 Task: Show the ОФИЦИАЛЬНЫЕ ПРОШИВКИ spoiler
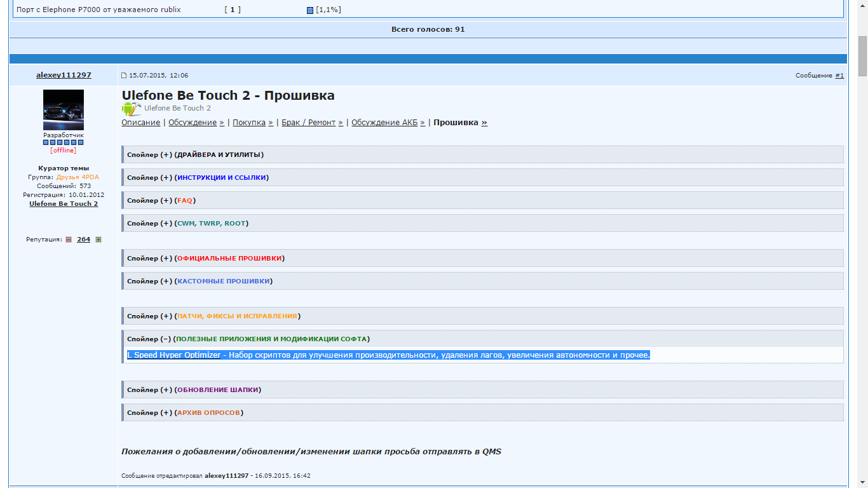coord(482,258)
